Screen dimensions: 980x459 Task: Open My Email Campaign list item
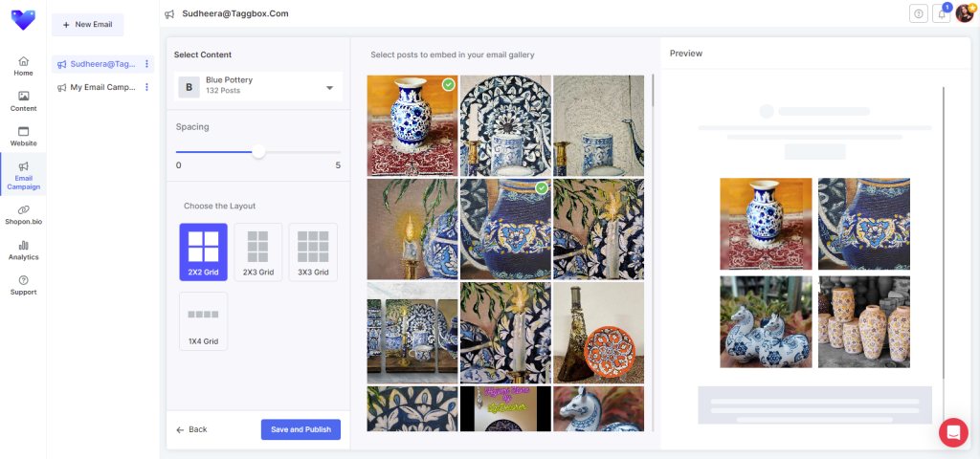(101, 87)
